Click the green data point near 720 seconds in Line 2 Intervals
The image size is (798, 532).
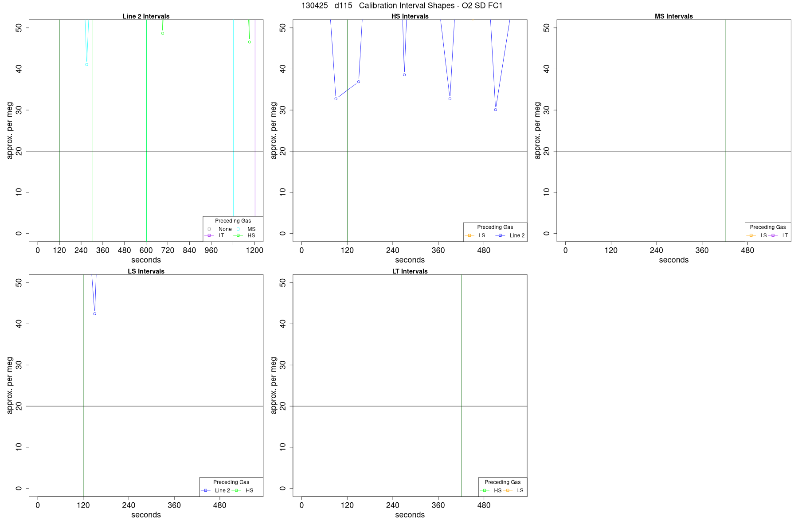[x=163, y=33]
